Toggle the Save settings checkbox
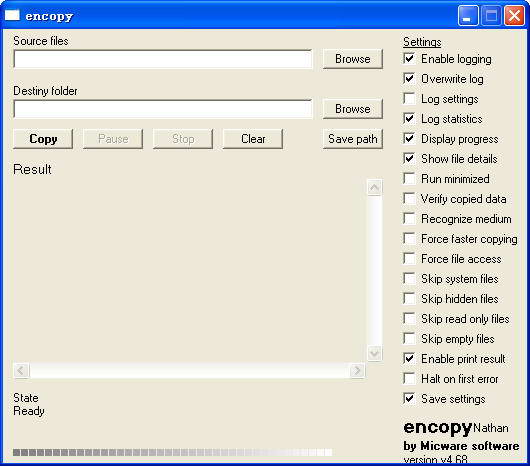Viewport: 530px width, 466px height. click(x=409, y=398)
